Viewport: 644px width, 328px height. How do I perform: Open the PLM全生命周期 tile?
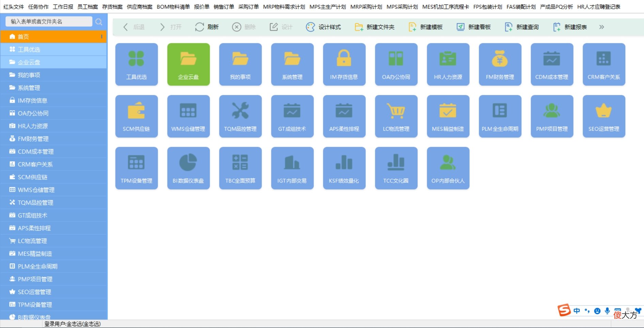tap(500, 116)
